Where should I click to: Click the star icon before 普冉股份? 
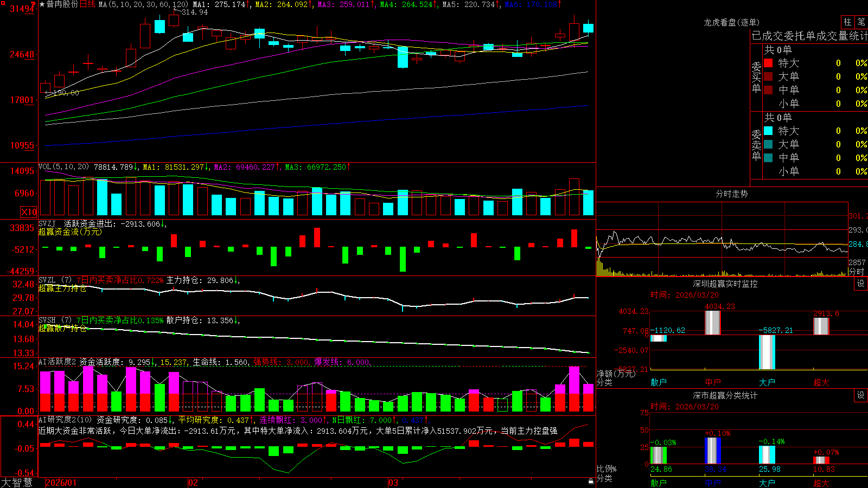[42, 4]
